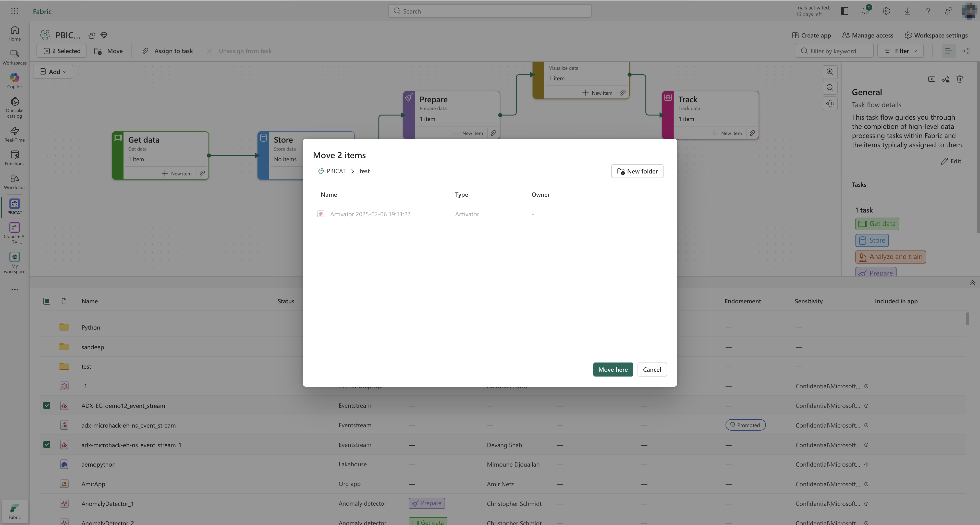
Task: Create a New folder in dialog
Action: pos(637,171)
